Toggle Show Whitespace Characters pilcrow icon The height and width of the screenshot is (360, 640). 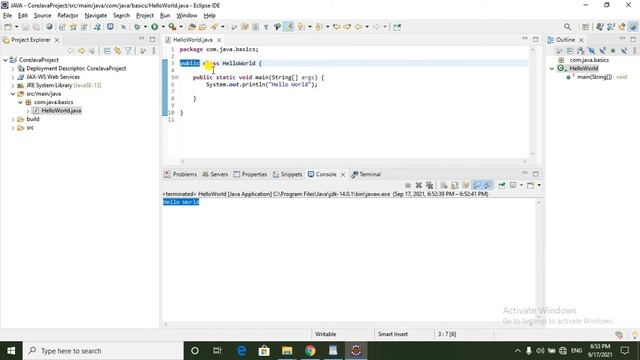266,27
